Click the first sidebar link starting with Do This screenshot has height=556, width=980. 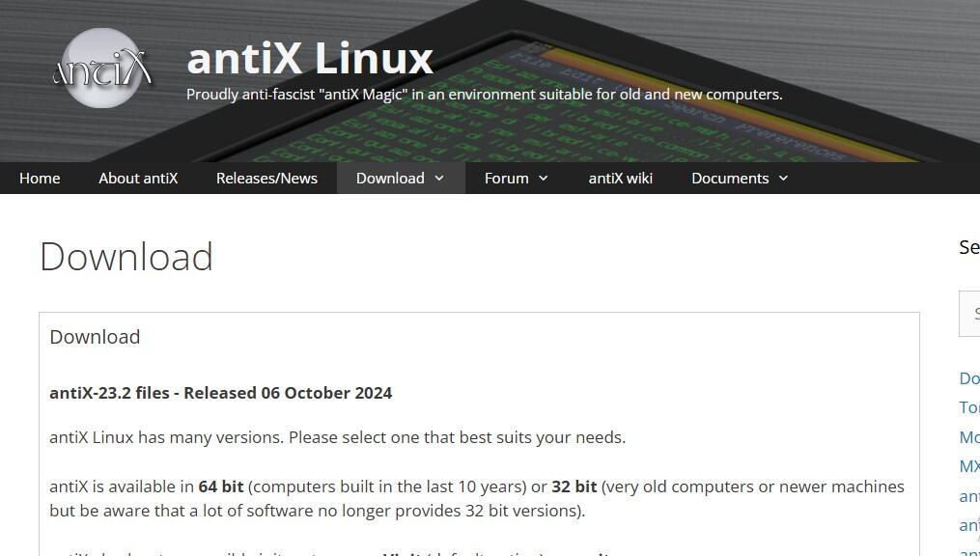(969, 378)
